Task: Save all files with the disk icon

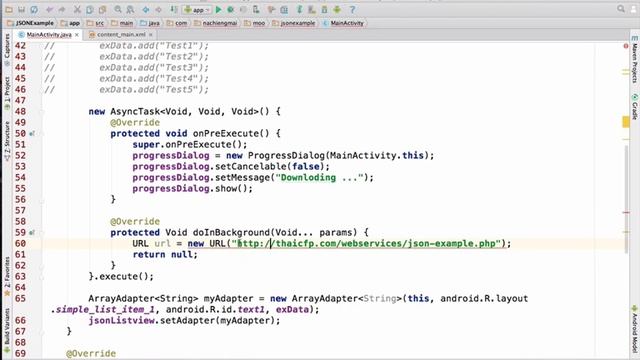Action: coord(22,9)
